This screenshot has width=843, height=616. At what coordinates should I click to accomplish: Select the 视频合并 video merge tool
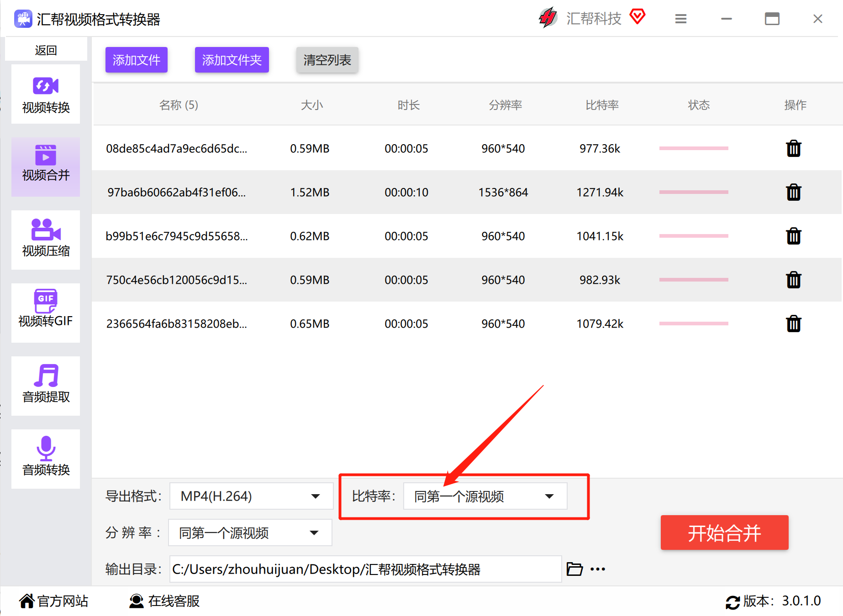click(x=46, y=167)
